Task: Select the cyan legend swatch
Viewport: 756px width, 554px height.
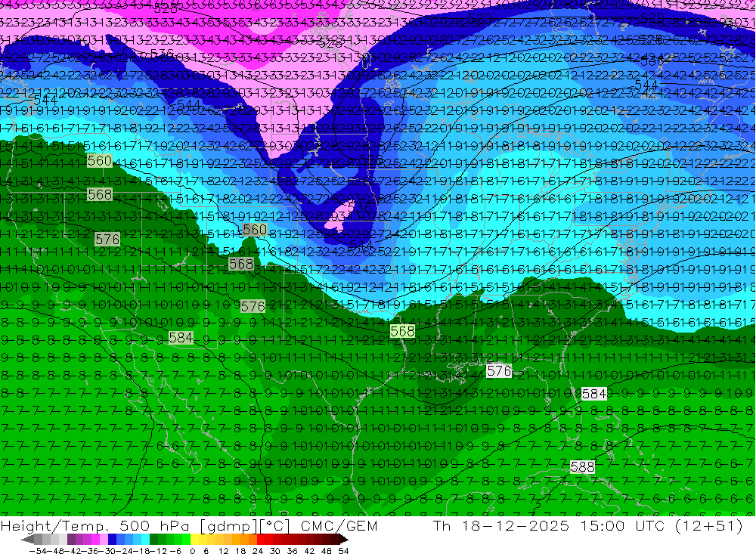Action: point(145,540)
